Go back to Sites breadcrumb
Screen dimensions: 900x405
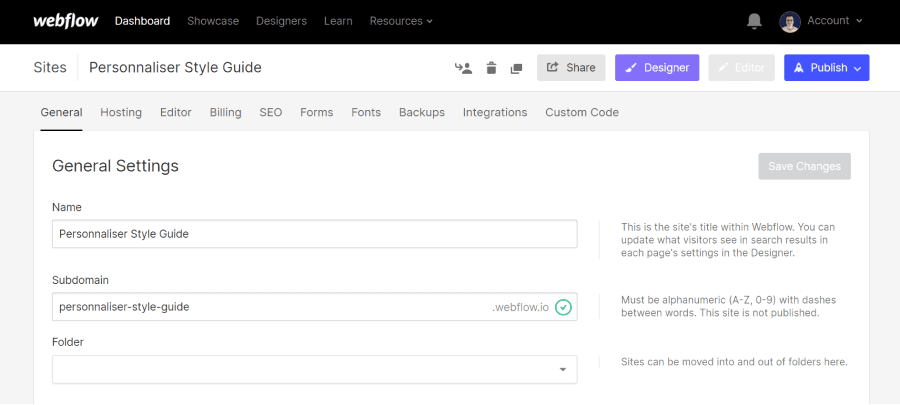pos(50,68)
